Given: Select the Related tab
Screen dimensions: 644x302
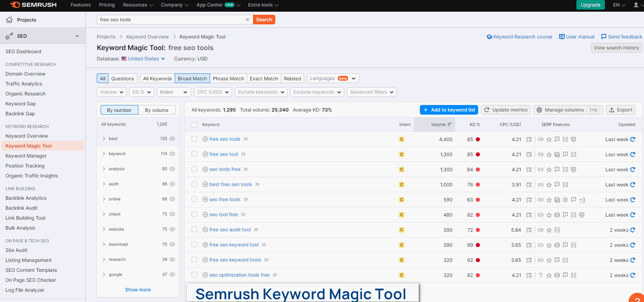Looking at the screenshot, I should 292,79.
